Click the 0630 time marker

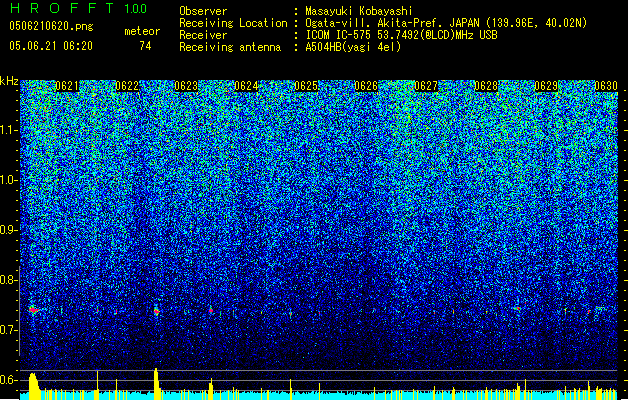(x=606, y=86)
